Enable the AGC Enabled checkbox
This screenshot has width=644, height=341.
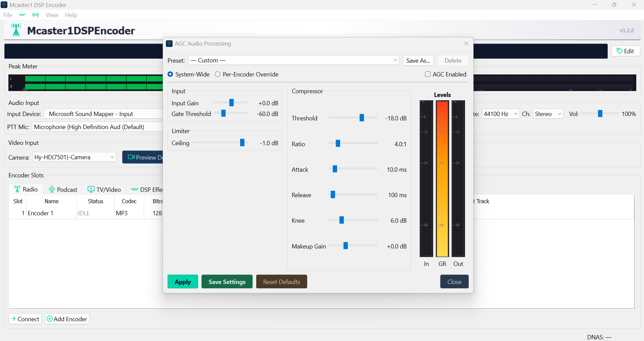point(428,74)
